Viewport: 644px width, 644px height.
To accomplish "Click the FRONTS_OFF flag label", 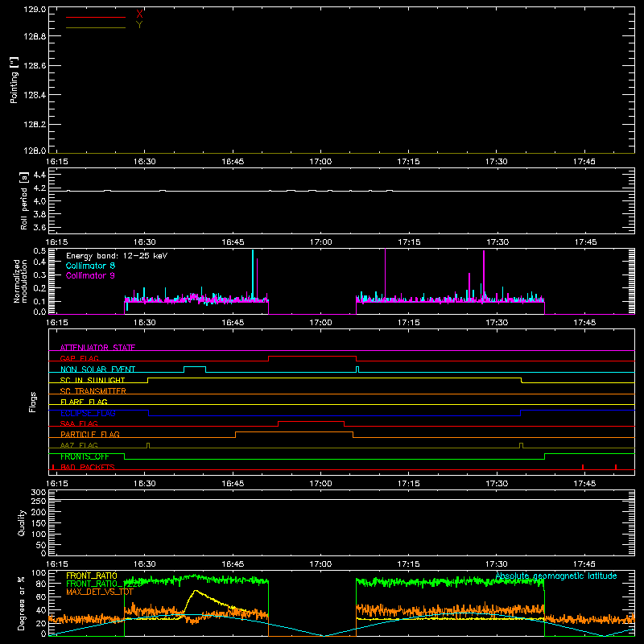I will coord(85,456).
